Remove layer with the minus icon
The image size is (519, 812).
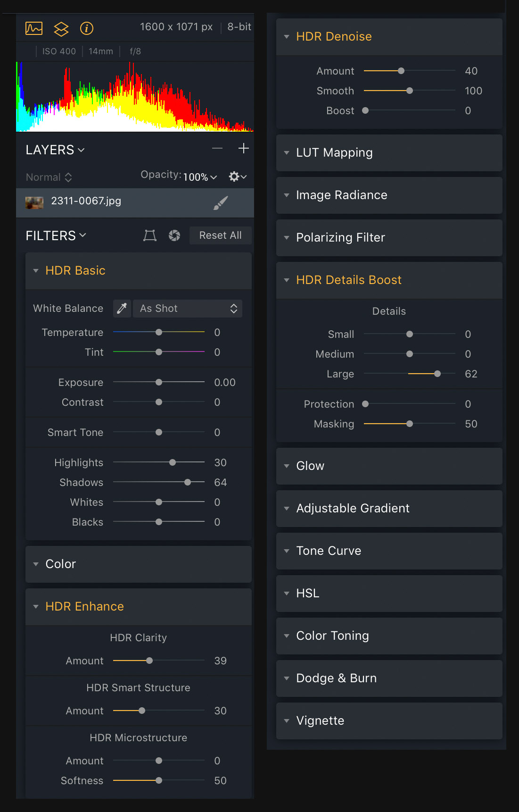[217, 149]
